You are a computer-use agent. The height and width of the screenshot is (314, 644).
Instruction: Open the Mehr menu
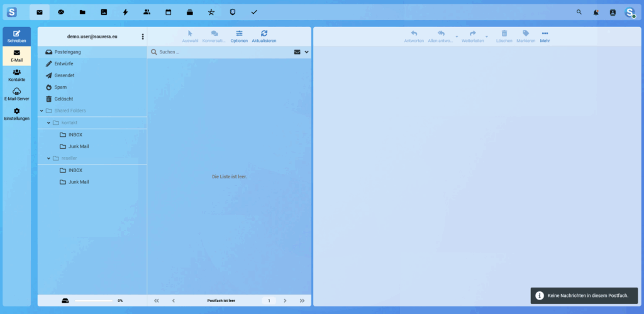click(545, 36)
